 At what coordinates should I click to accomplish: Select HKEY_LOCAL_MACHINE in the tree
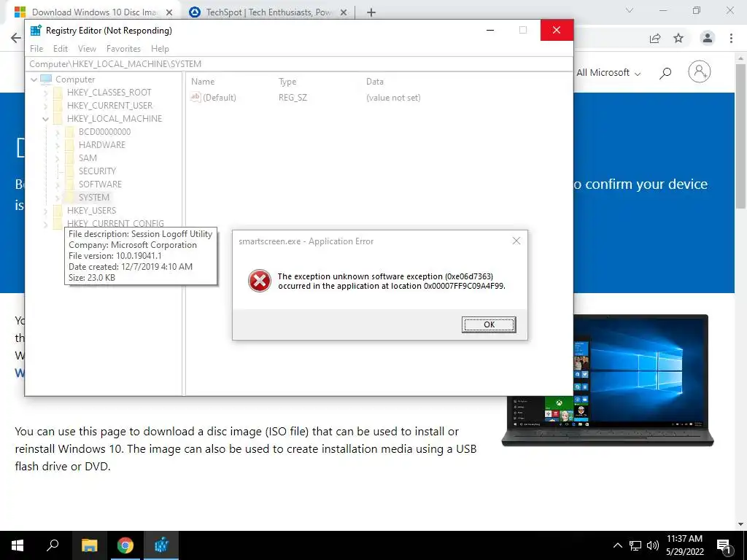(x=115, y=119)
